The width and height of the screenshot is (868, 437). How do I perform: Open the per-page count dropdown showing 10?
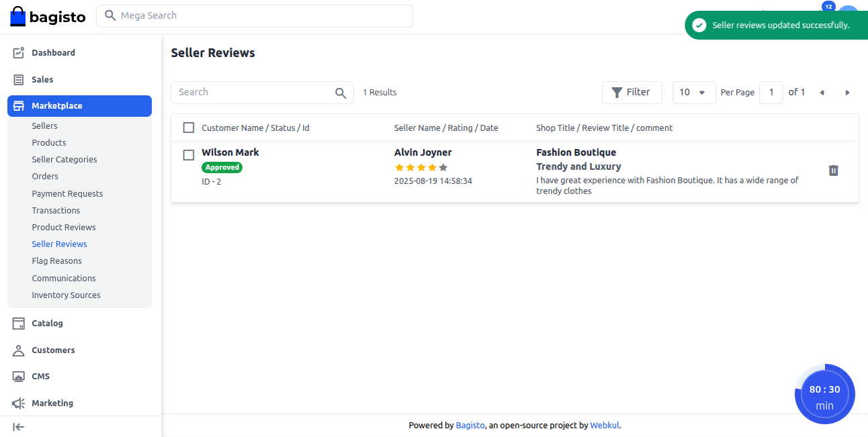click(694, 92)
